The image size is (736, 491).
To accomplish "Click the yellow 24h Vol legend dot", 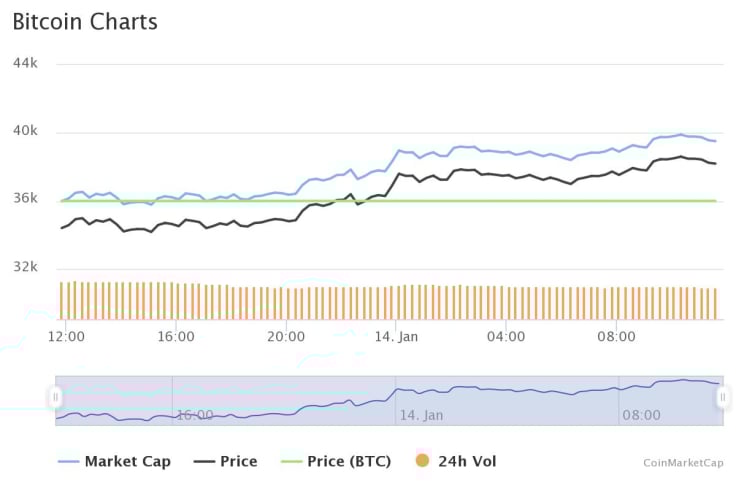I will pyautogui.click(x=422, y=460).
